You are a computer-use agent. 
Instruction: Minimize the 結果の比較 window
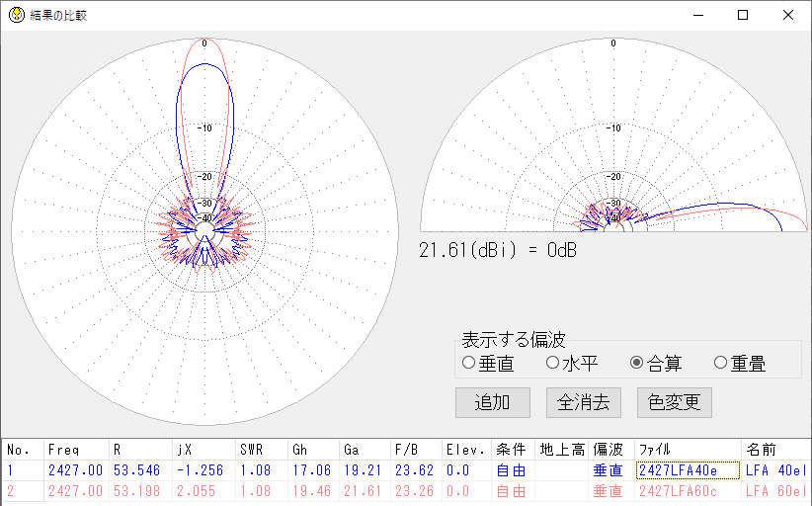(698, 15)
